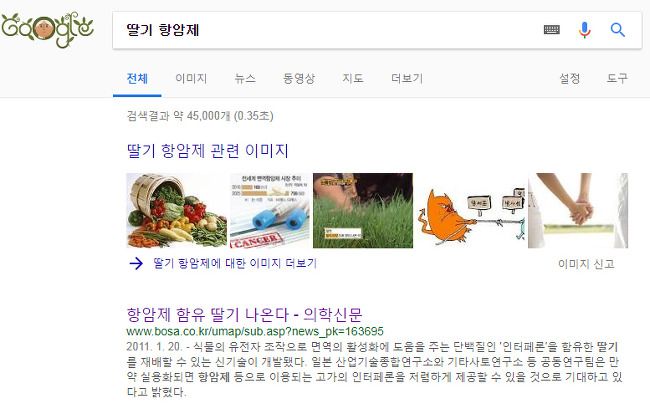
Task: Open the CANCER test tube thumbnail
Action: click(x=270, y=211)
